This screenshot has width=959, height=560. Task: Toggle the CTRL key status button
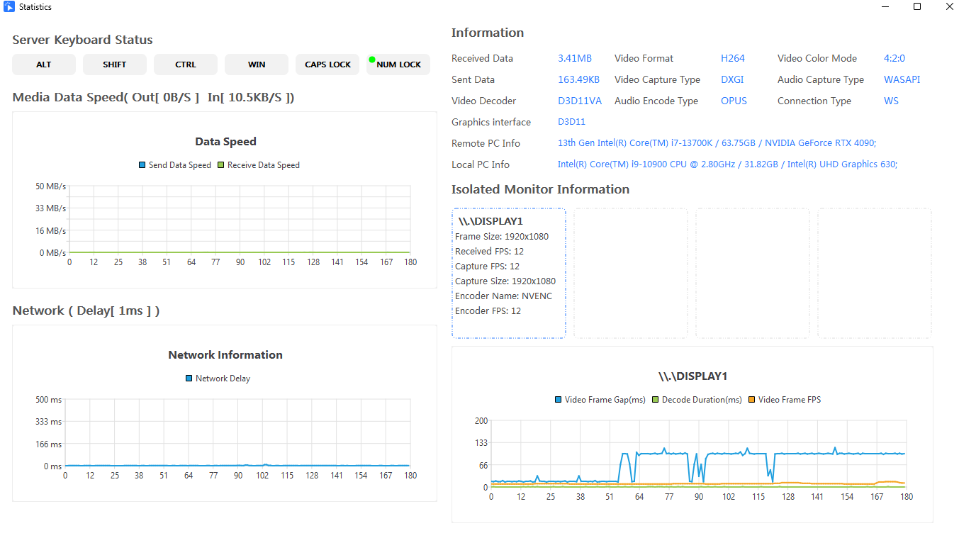click(186, 65)
